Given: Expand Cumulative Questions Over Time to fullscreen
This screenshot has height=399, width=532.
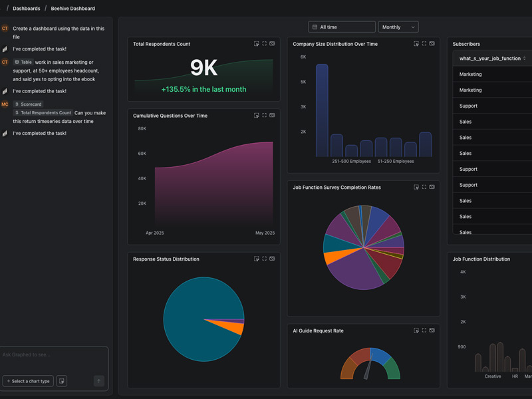Looking at the screenshot, I should (264, 115).
